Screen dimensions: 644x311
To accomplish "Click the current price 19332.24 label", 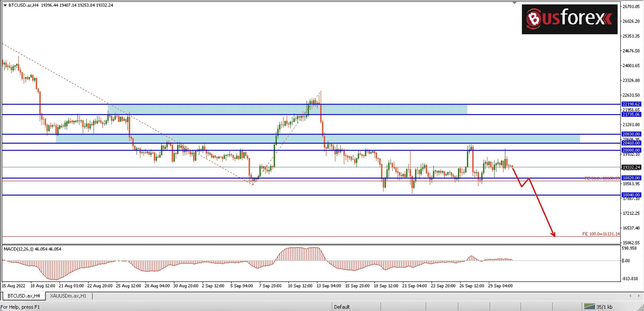I will pyautogui.click(x=631, y=167).
